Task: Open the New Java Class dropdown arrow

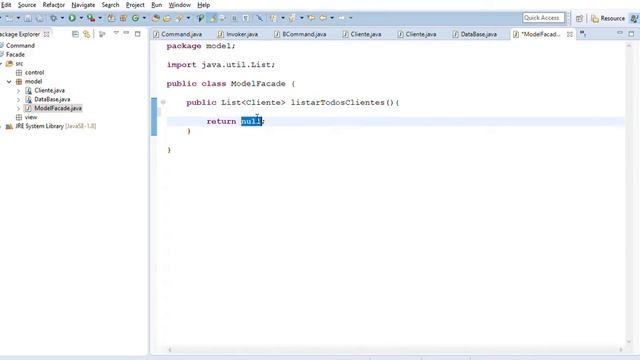Action: pyautogui.click(x=144, y=18)
